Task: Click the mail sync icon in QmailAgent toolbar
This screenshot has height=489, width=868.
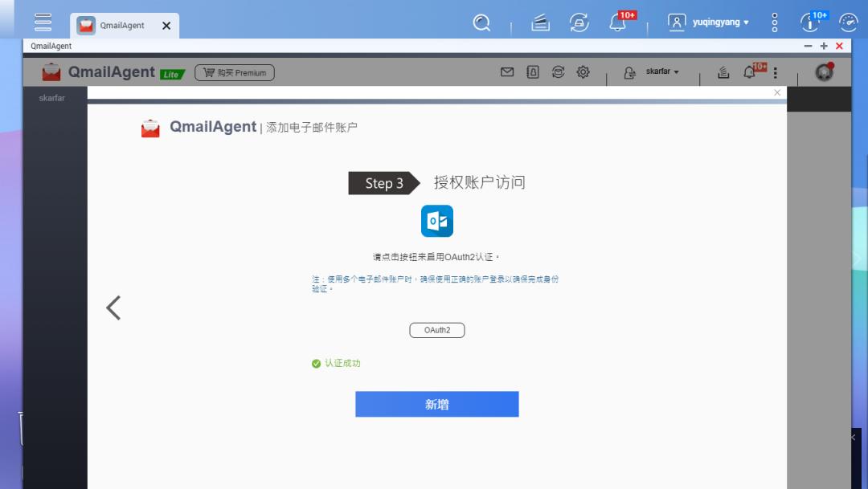Action: click(x=558, y=72)
